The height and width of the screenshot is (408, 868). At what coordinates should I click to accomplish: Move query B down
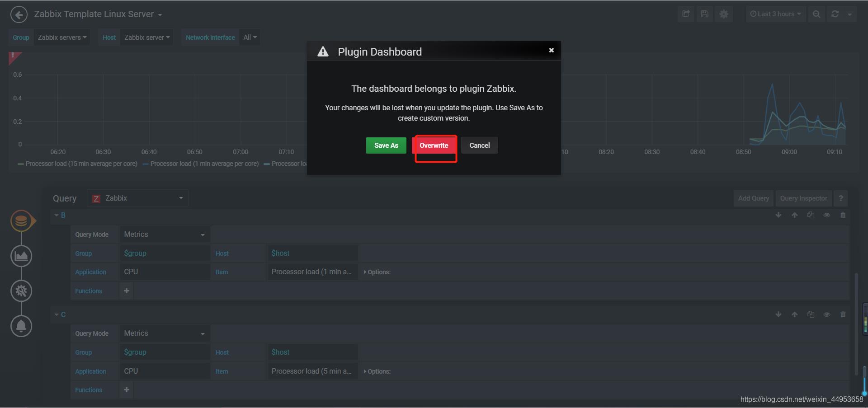[x=778, y=215]
